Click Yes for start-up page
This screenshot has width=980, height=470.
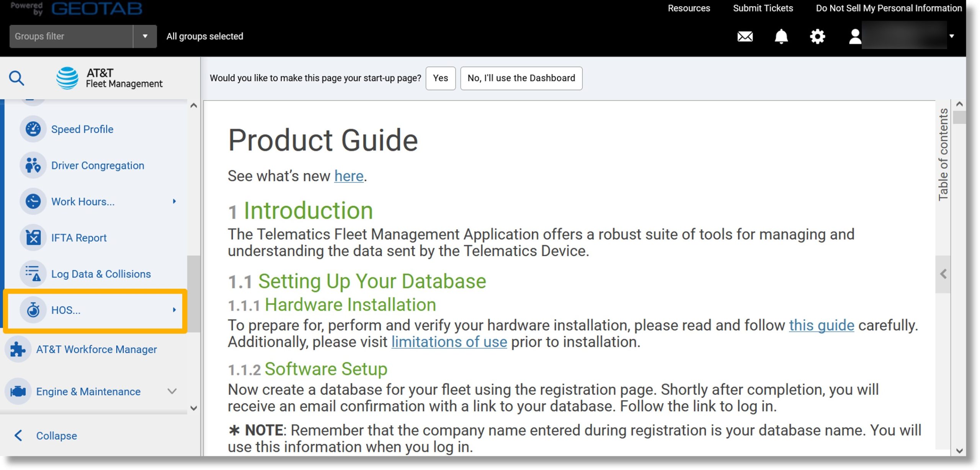point(441,78)
